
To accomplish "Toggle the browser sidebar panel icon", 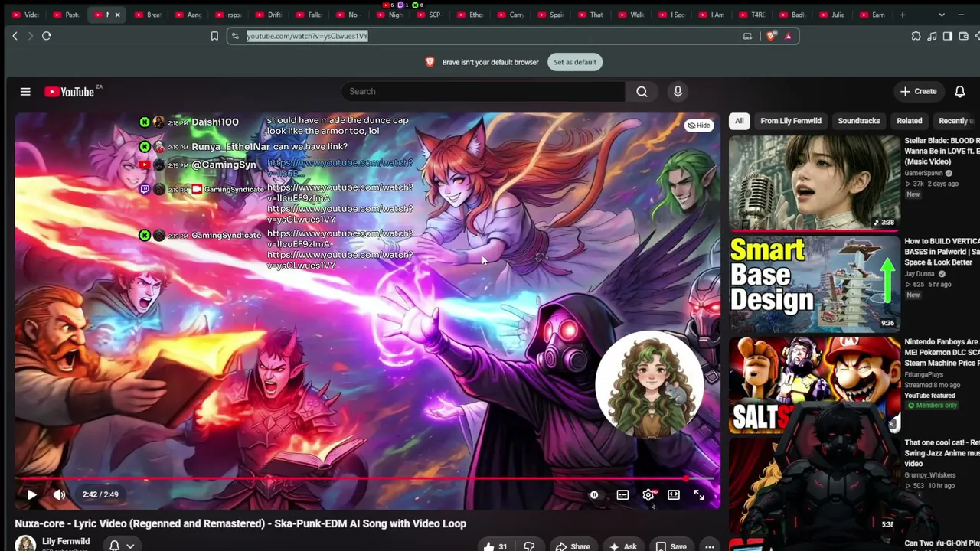I will tap(948, 36).
